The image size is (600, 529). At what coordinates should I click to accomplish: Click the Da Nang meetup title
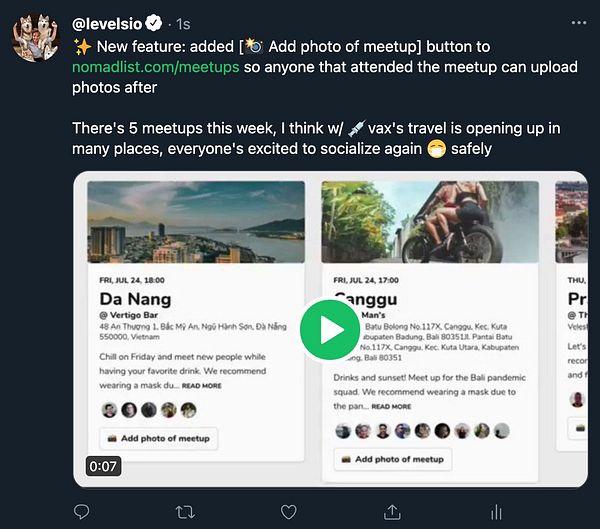point(135,298)
